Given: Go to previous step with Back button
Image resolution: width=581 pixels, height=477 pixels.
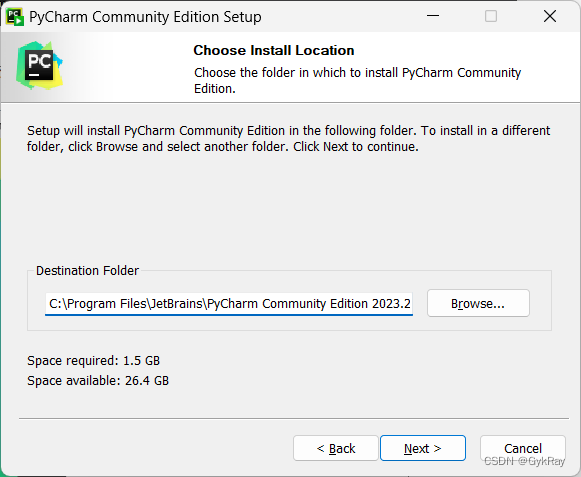Looking at the screenshot, I should 336,448.
